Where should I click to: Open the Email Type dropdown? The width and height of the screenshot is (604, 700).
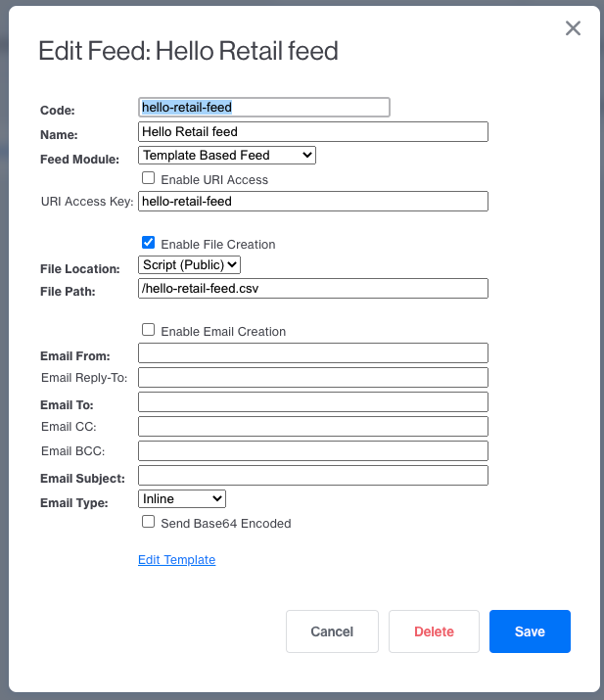182,499
